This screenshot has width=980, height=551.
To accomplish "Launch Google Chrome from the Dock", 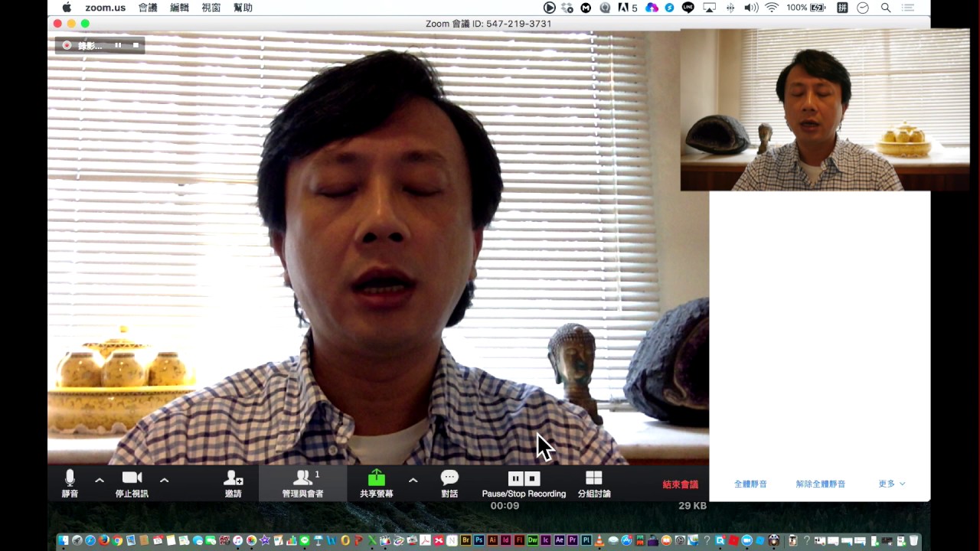I will pos(118,540).
